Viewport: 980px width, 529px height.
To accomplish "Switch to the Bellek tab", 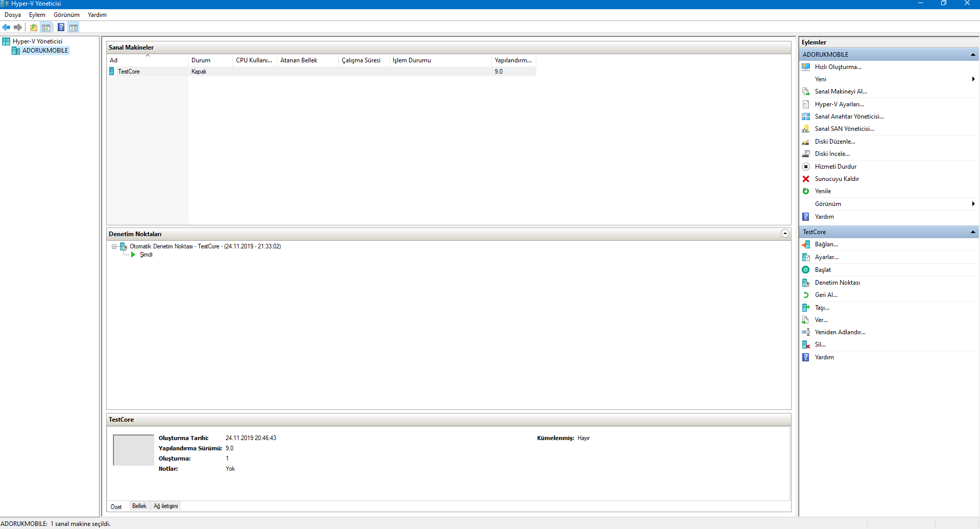I will pos(139,506).
